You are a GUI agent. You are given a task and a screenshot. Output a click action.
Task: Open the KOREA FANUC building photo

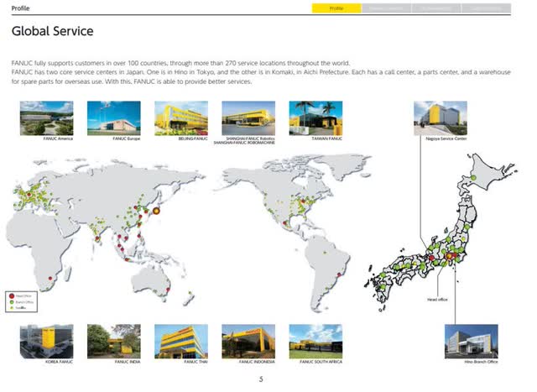point(47,342)
